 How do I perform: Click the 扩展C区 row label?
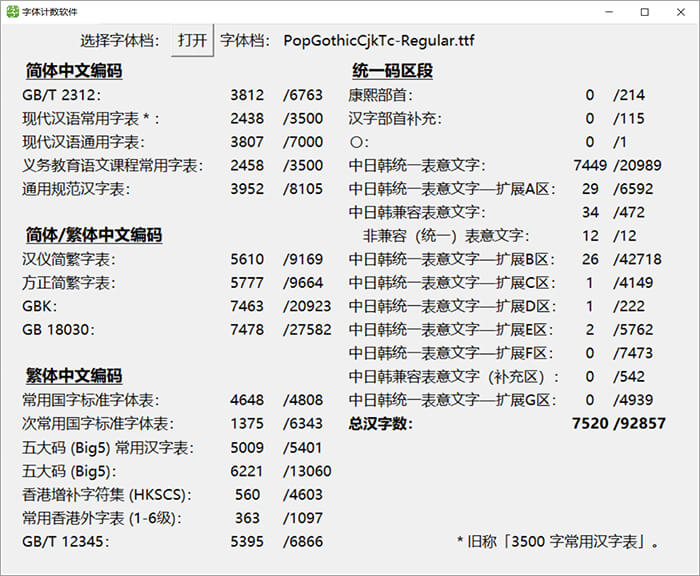pyautogui.click(x=452, y=283)
